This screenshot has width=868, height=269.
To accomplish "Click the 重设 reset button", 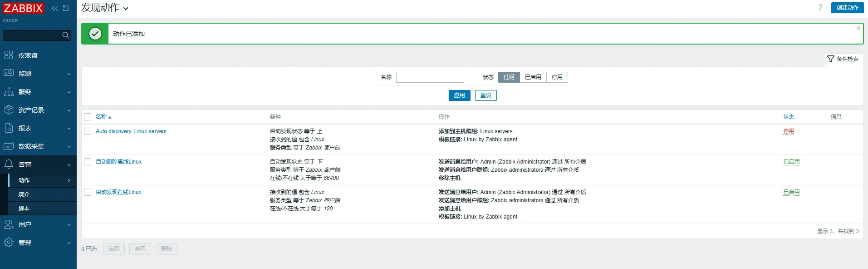I will 485,95.
